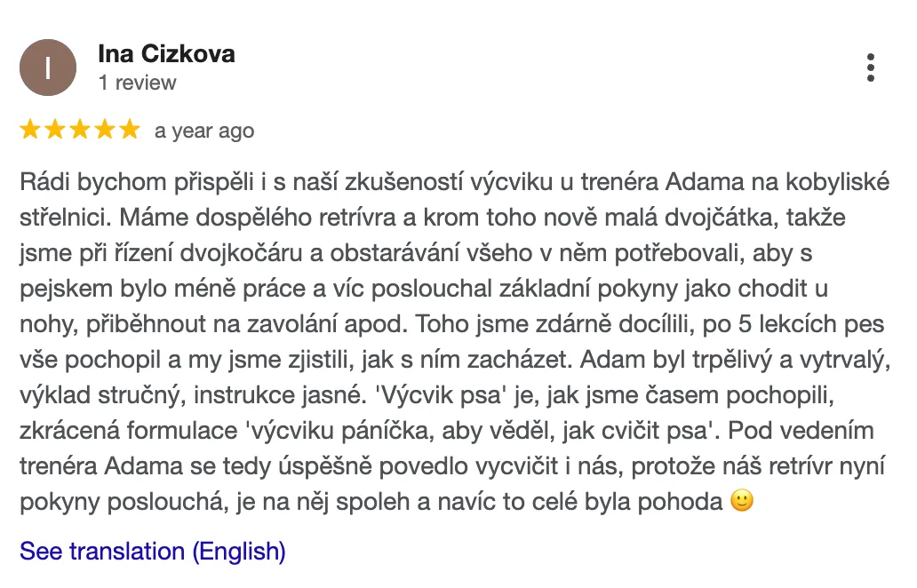Image resolution: width=917 pixels, height=588 pixels.
Task: Click the fourth star of the rating
Action: [105, 129]
